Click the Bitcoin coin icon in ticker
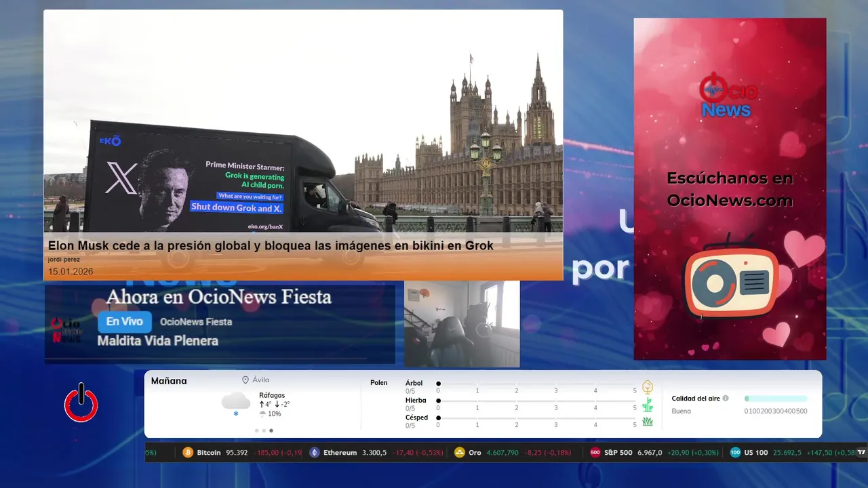The height and width of the screenshot is (488, 868). pyautogui.click(x=188, y=453)
